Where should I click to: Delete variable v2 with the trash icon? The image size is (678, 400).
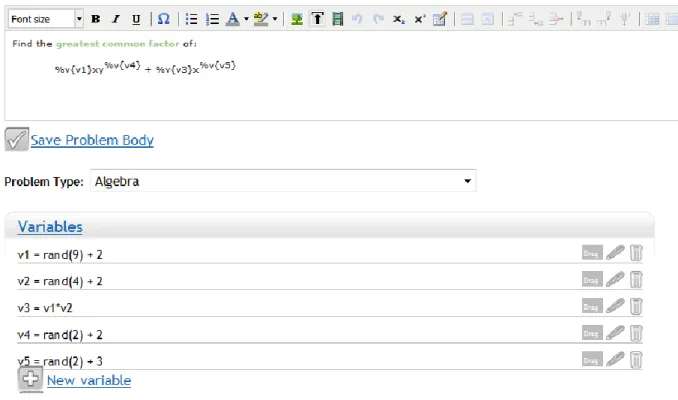coord(636,279)
